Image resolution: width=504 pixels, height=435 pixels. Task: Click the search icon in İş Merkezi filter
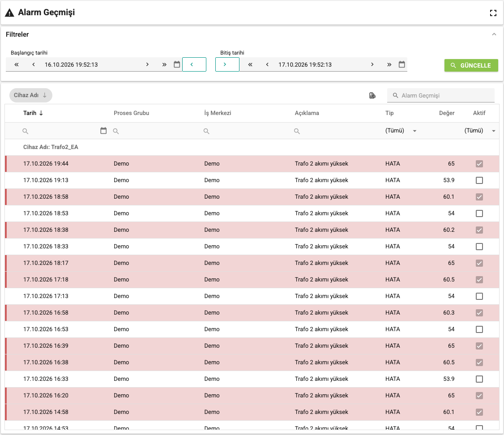click(x=206, y=131)
